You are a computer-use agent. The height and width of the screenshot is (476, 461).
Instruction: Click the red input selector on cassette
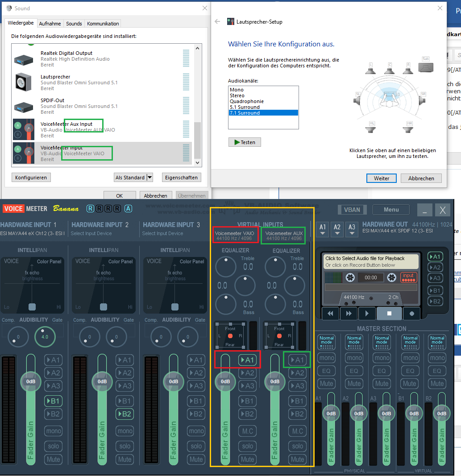[408, 277]
